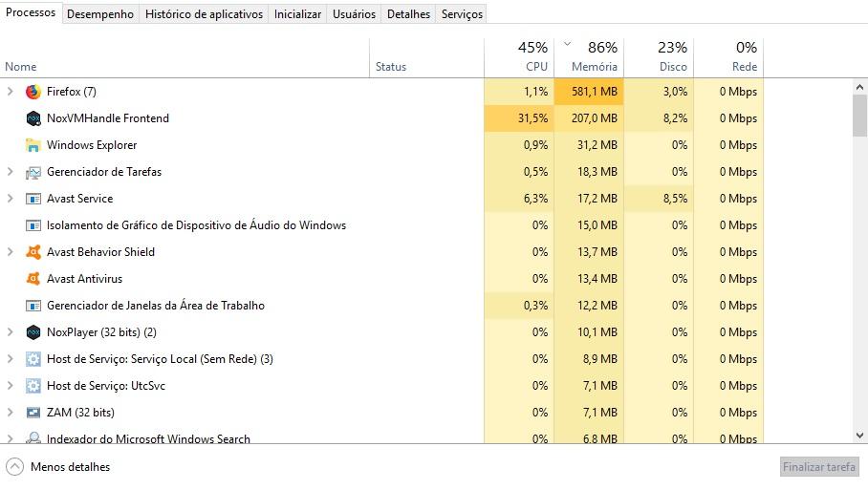Click the 6,3% CPU value
The width and height of the screenshot is (868, 490).
coord(536,198)
